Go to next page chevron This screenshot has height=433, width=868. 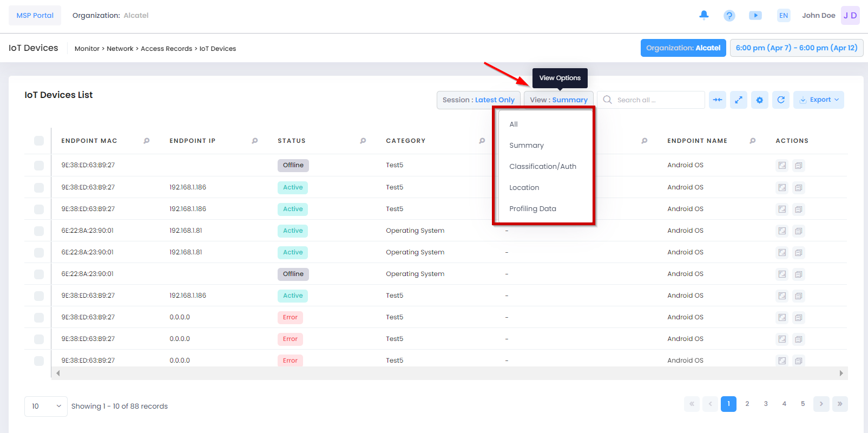point(821,404)
